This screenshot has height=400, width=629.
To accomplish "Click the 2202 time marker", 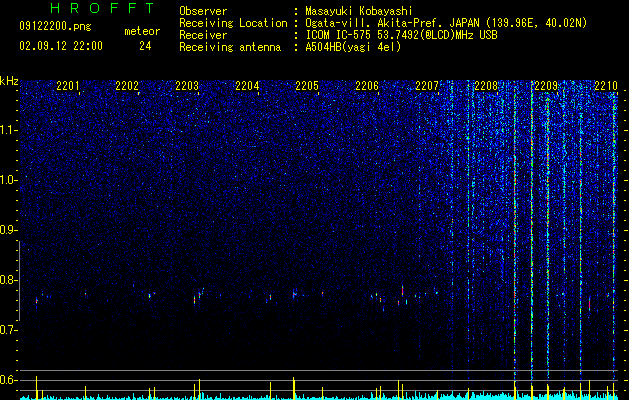I will (127, 86).
